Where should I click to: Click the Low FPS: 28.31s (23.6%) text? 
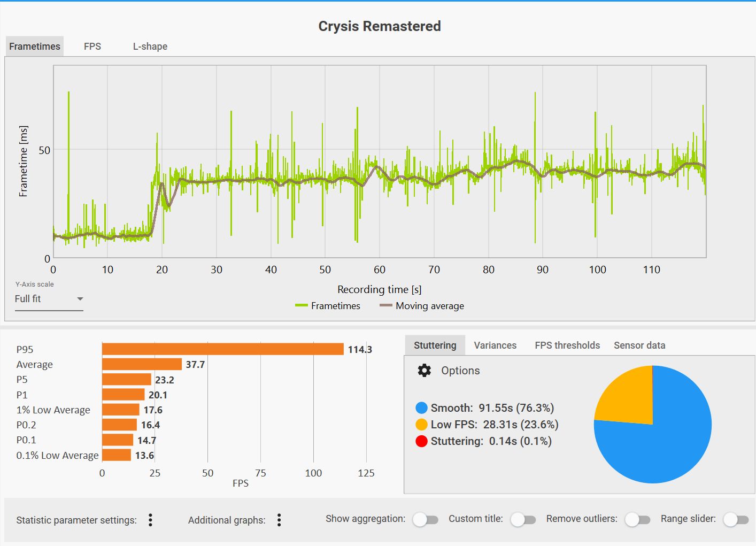(x=495, y=425)
